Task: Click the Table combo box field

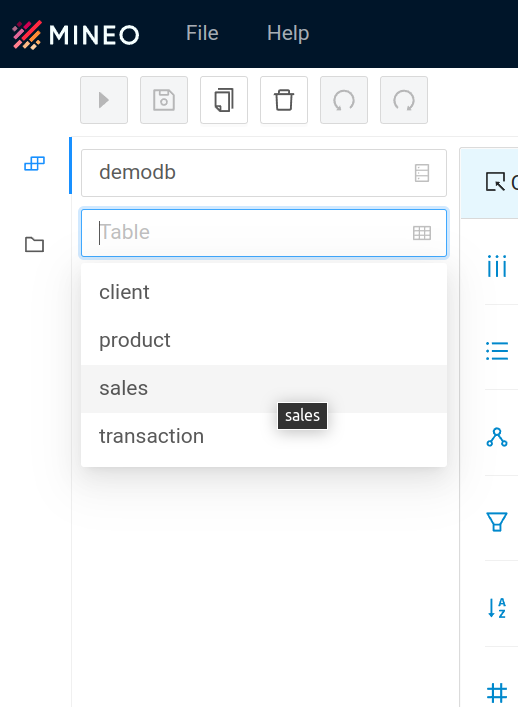Action: pyautogui.click(x=264, y=233)
